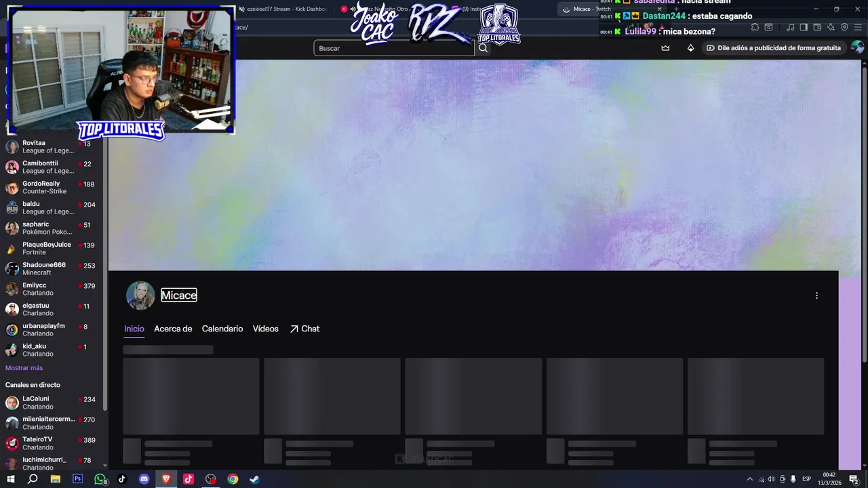868x488 pixels.
Task: Click the search magnifier button on Twitch
Action: (483, 48)
